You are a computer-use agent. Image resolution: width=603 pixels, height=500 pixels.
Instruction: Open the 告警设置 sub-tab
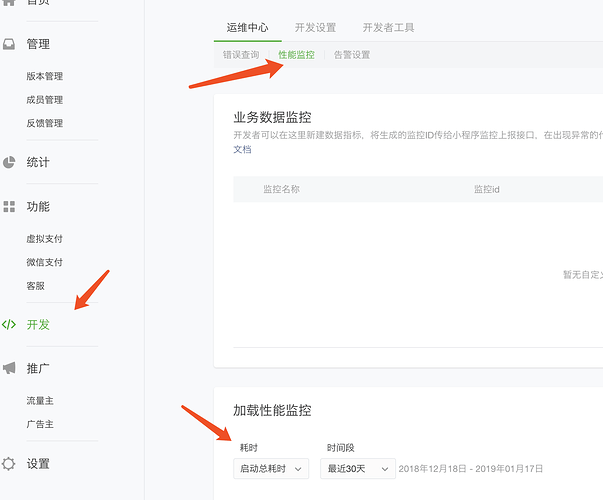click(x=352, y=55)
